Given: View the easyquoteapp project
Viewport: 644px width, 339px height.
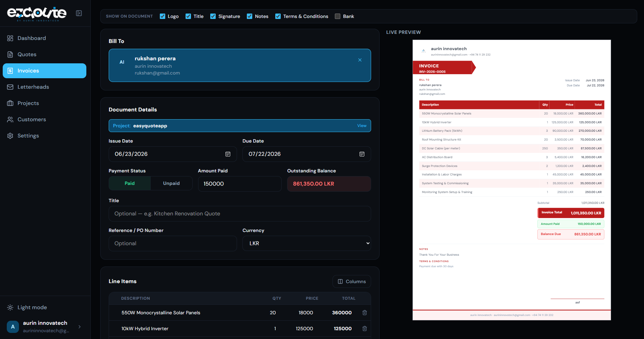Looking at the screenshot, I should [x=362, y=126].
